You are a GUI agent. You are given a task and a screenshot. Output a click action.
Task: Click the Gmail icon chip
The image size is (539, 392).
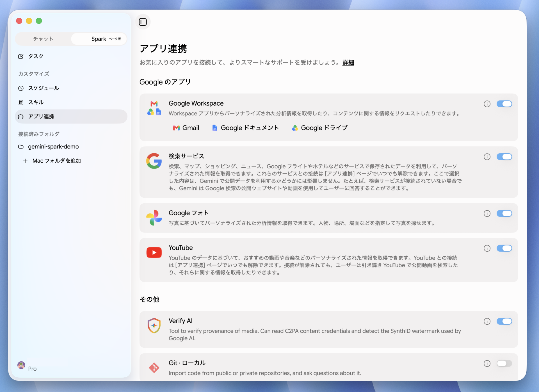(x=176, y=128)
